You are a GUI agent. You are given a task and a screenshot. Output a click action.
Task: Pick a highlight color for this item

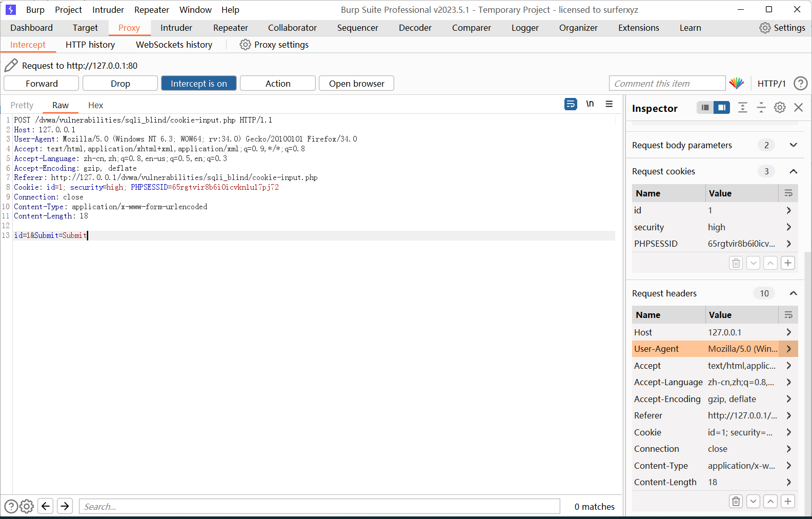tap(737, 83)
